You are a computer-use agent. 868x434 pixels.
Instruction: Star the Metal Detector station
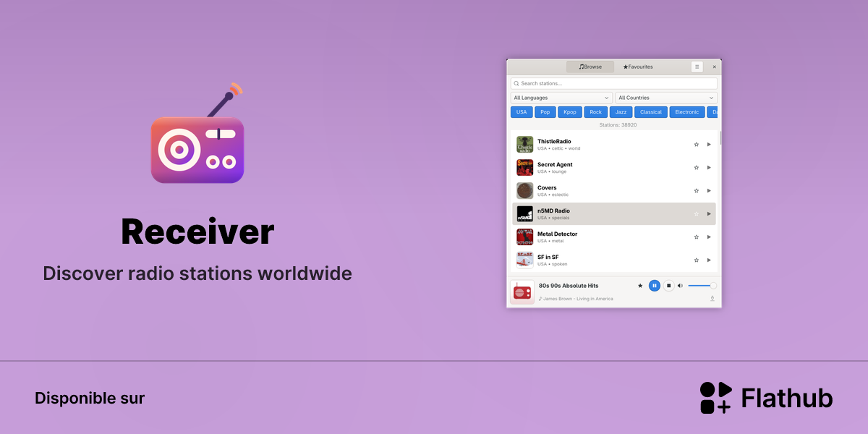(697, 237)
